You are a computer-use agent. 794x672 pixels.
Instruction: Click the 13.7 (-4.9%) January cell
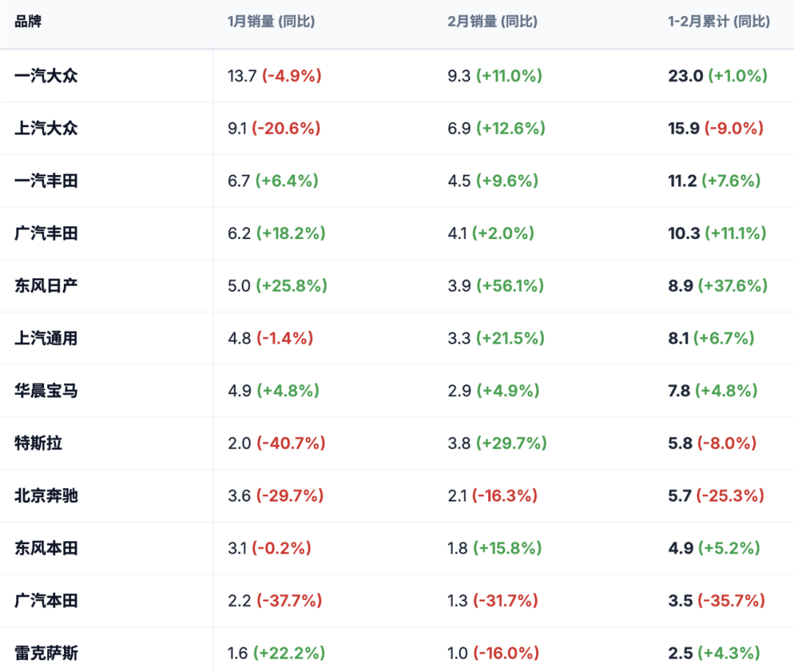[x=274, y=76]
